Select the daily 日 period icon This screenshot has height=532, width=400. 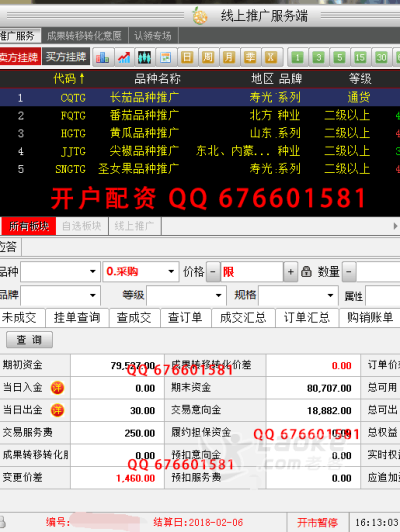click(x=187, y=57)
